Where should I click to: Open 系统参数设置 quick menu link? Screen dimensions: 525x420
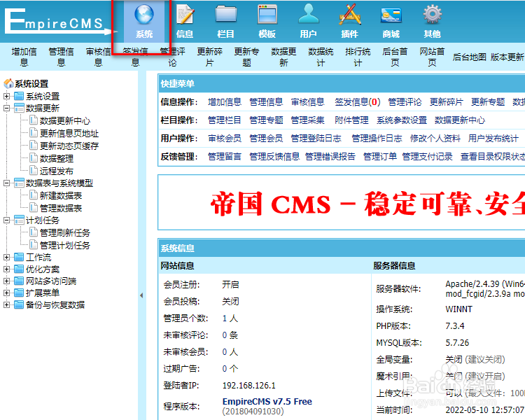(x=402, y=120)
